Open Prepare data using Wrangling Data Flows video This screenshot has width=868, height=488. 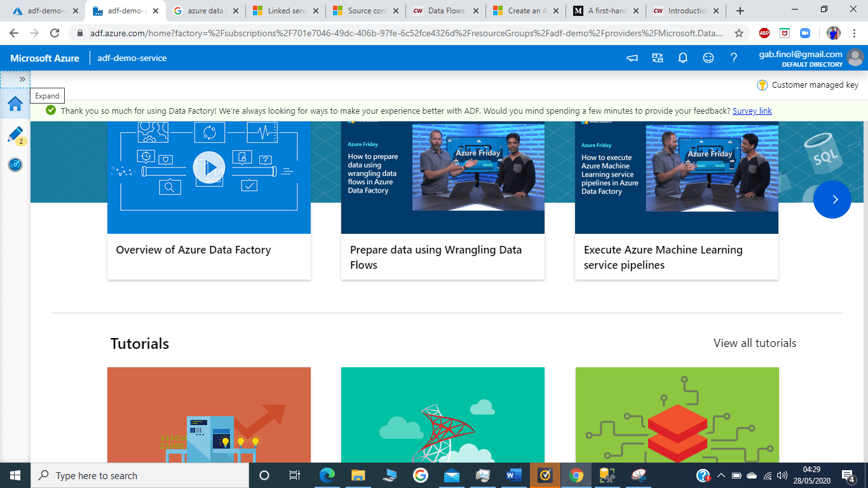click(x=442, y=178)
